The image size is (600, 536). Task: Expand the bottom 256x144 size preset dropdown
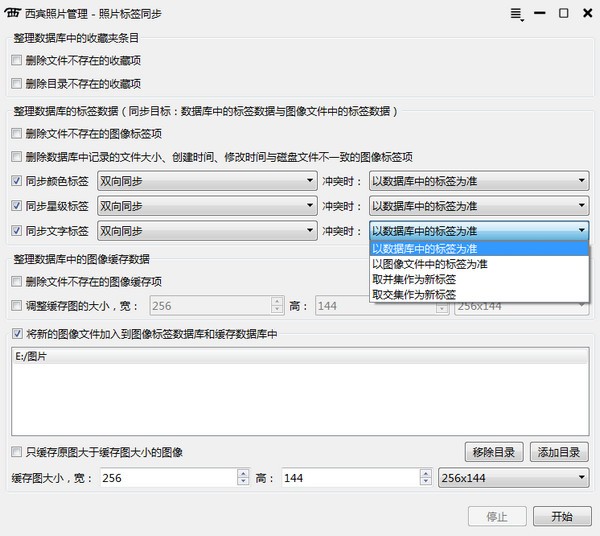(513, 479)
